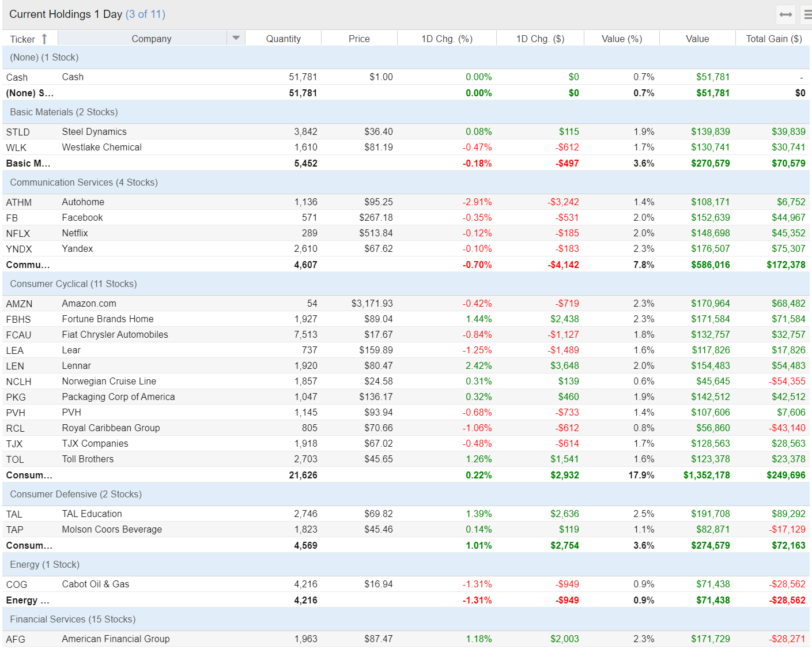Sort by the Price column header
This screenshot has height=649, width=812.
(359, 39)
